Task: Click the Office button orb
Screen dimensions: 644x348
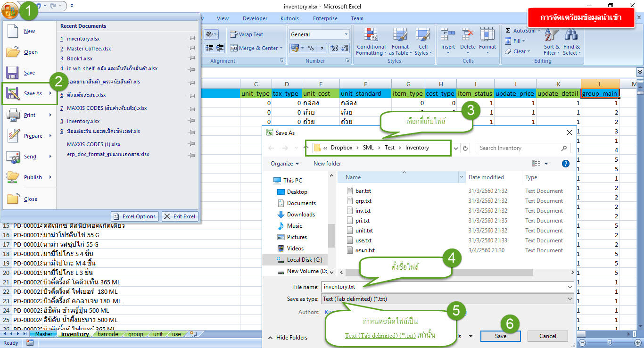Action: [x=9, y=9]
